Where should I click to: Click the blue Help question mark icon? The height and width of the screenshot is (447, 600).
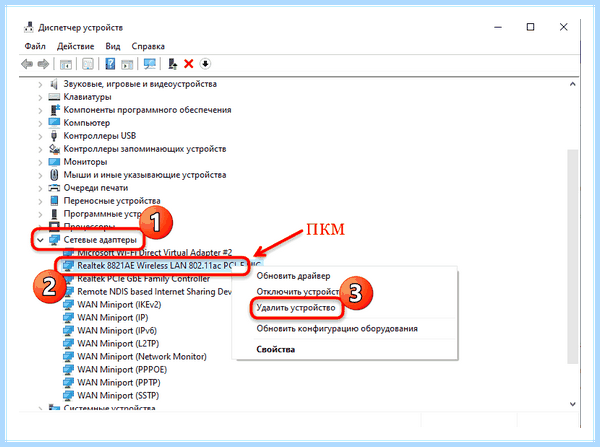point(110,64)
